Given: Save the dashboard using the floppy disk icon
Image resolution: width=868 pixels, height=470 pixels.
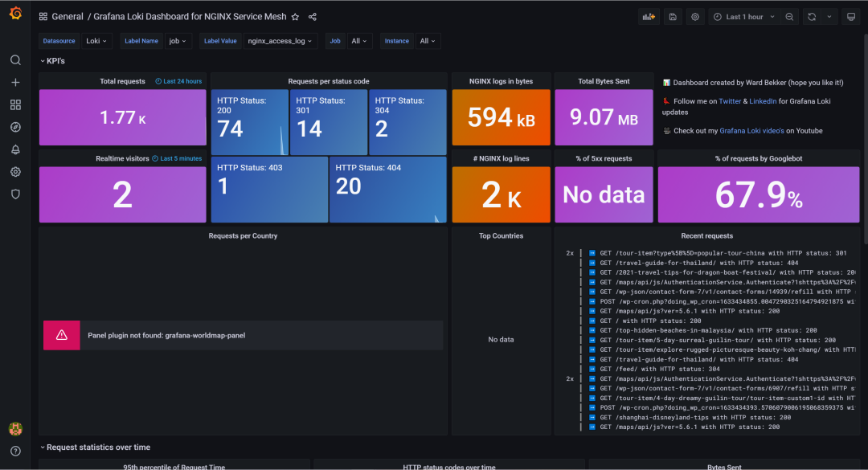Looking at the screenshot, I should (x=673, y=17).
